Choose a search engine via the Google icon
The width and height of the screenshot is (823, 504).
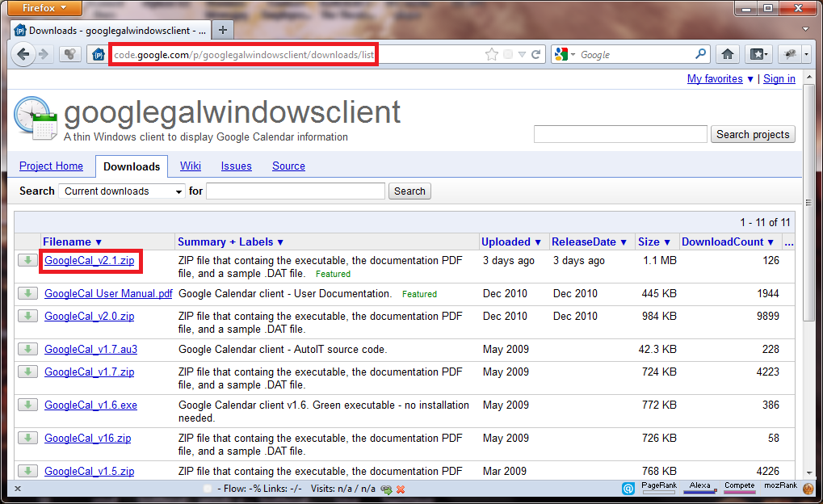(565, 55)
